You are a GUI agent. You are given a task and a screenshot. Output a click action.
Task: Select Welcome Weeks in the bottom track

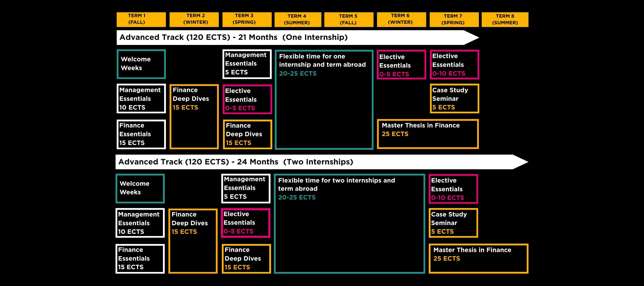coord(140,188)
